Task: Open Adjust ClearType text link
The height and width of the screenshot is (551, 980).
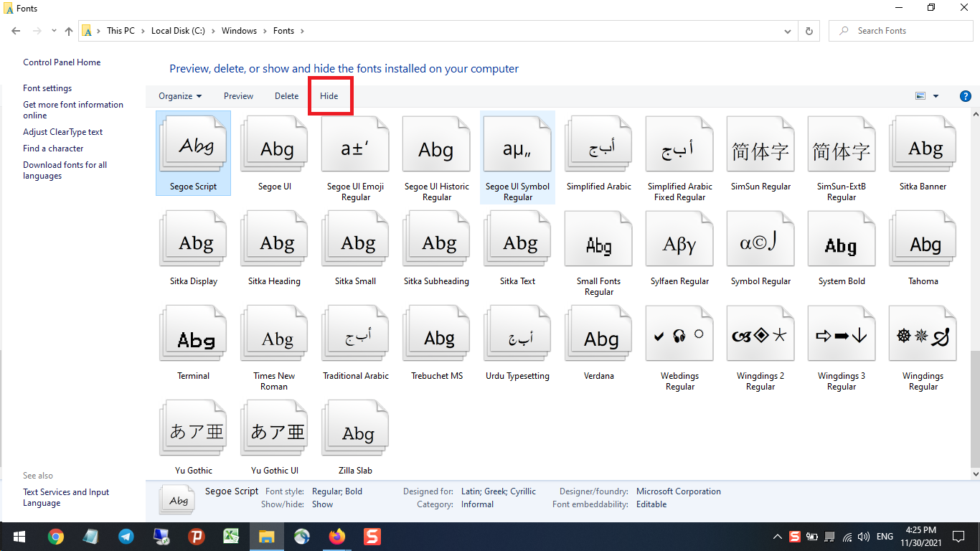Action: click(63, 132)
